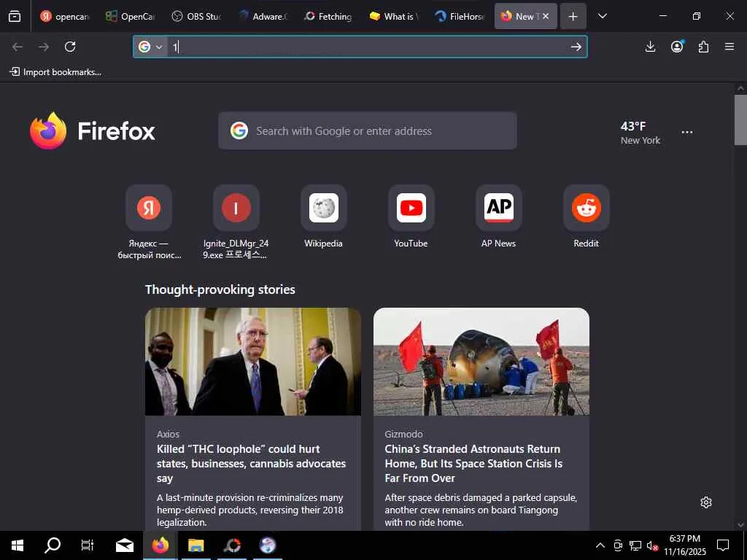
Task: Switch to the What is tab
Action: pyautogui.click(x=393, y=17)
